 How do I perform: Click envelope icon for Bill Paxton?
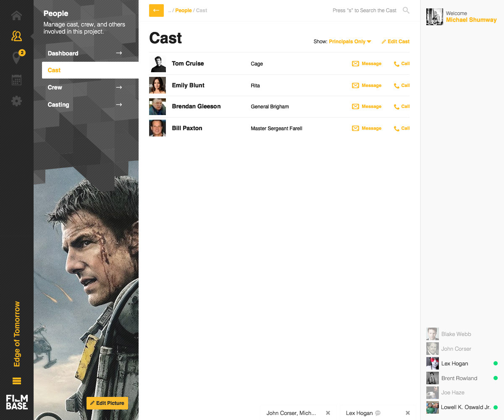(355, 129)
